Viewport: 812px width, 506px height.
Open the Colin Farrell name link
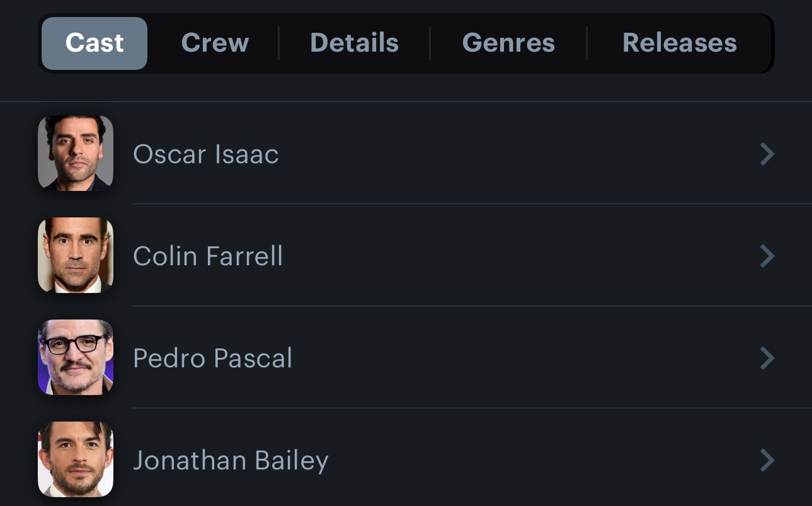[x=208, y=256]
